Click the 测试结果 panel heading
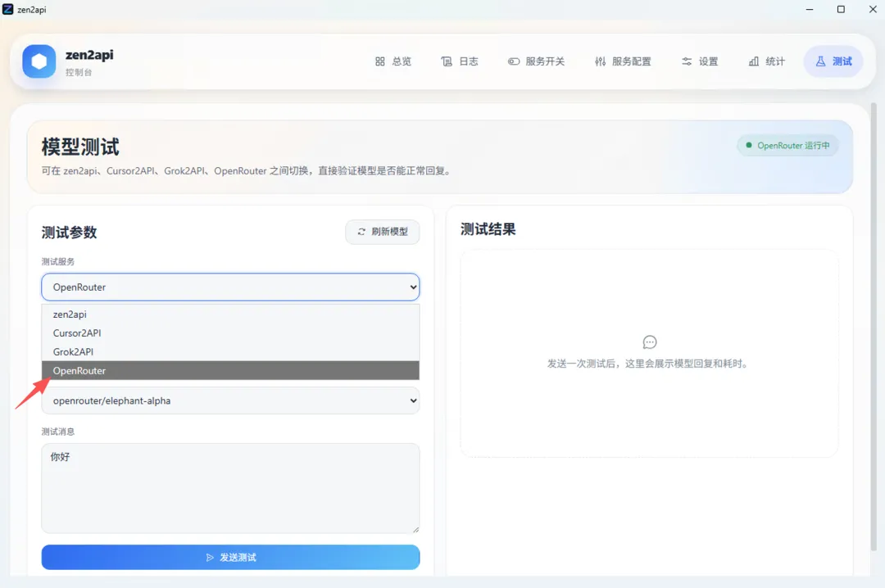Image resolution: width=885 pixels, height=588 pixels. 488,229
